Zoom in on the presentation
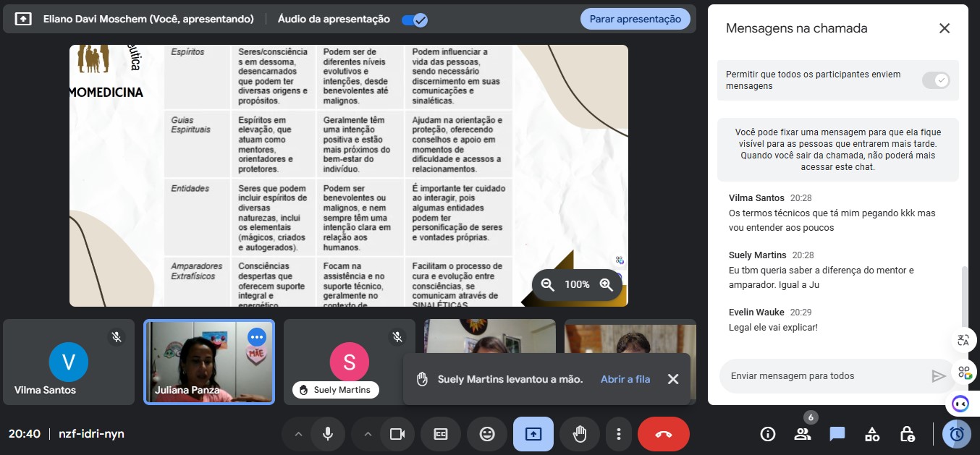Screen dimensions: 980x455 (x=607, y=285)
